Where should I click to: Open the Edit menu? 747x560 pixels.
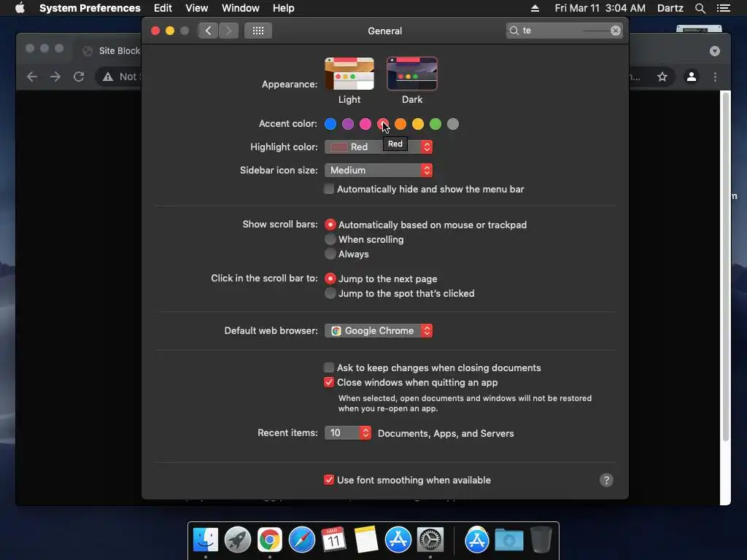point(163,8)
